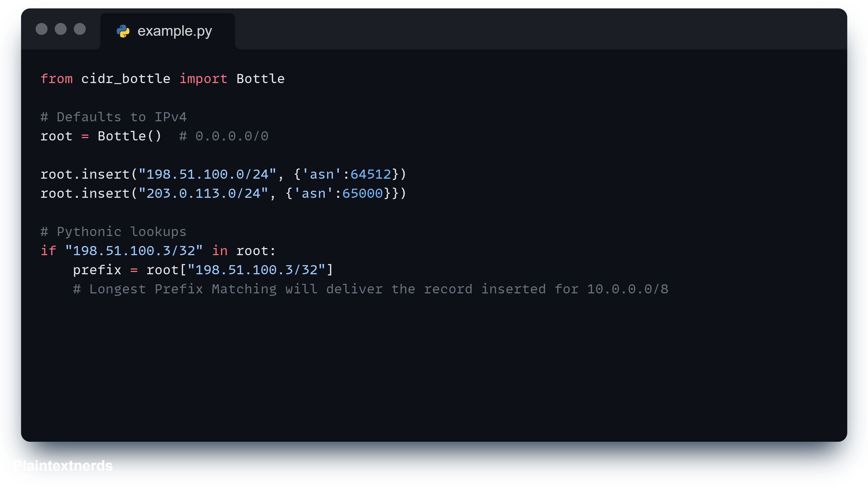Click the 'from' keyword on first line
The height and width of the screenshot is (488, 868).
57,79
